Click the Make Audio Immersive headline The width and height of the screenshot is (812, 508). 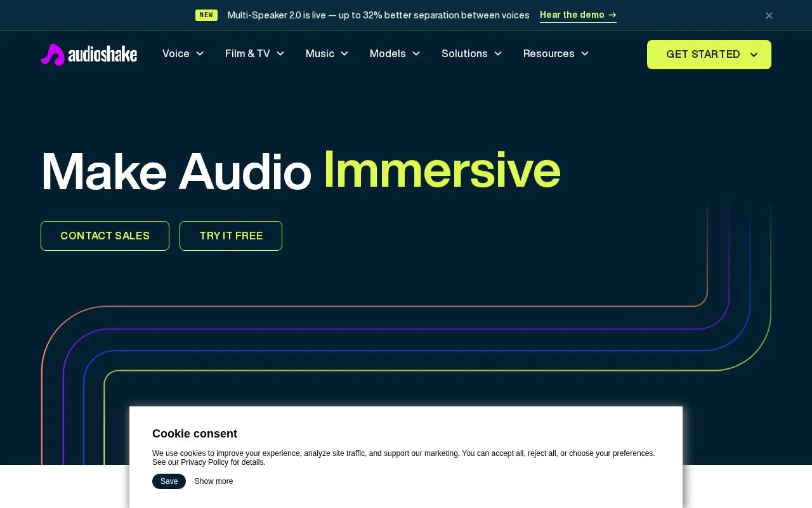[x=301, y=170]
